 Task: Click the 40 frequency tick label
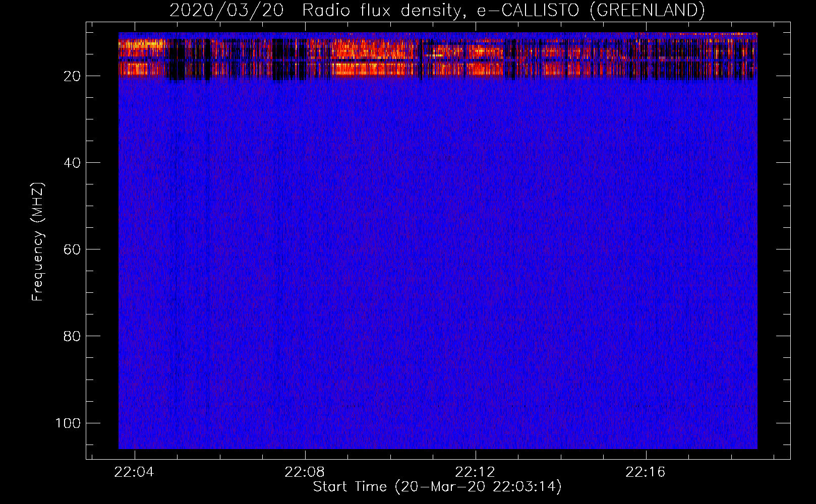72,163
